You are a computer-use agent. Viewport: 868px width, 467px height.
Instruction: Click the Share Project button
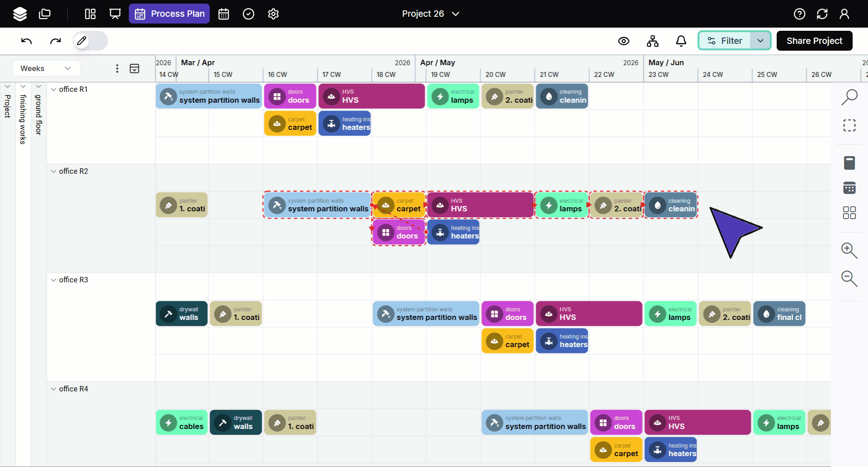point(814,41)
